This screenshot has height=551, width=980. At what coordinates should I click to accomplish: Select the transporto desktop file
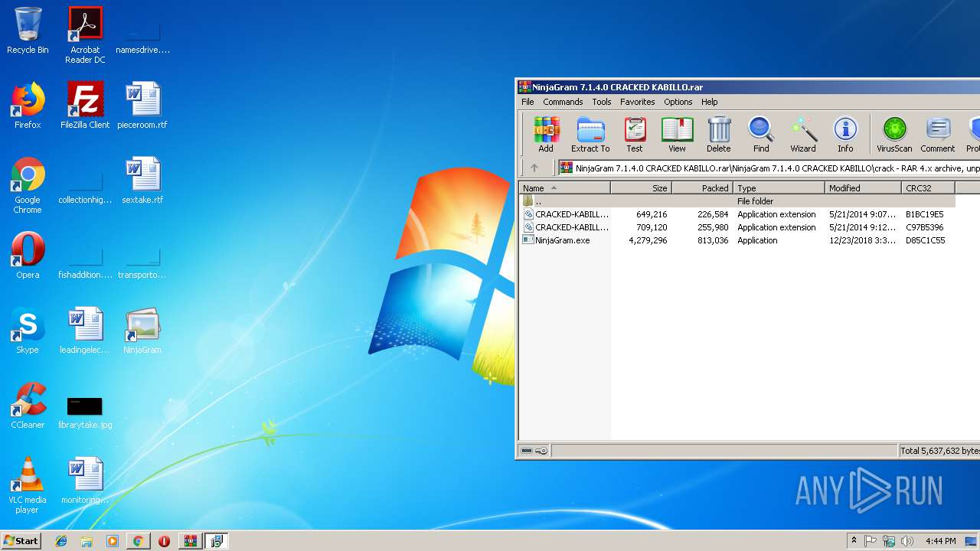pyautogui.click(x=142, y=264)
